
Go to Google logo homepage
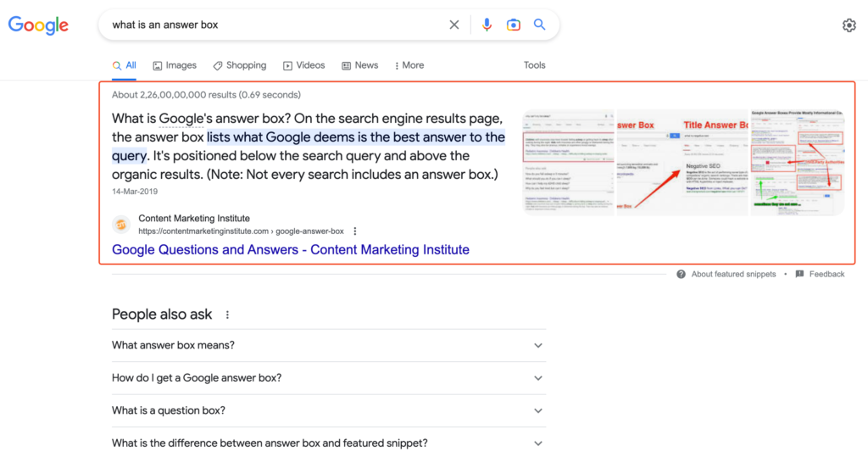[38, 25]
